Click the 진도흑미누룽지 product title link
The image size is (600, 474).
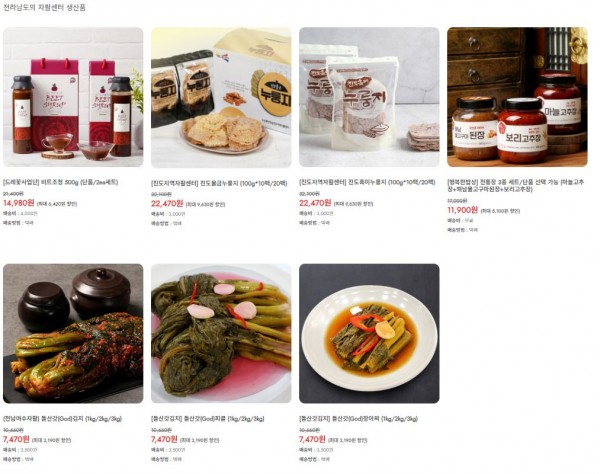tap(367, 182)
